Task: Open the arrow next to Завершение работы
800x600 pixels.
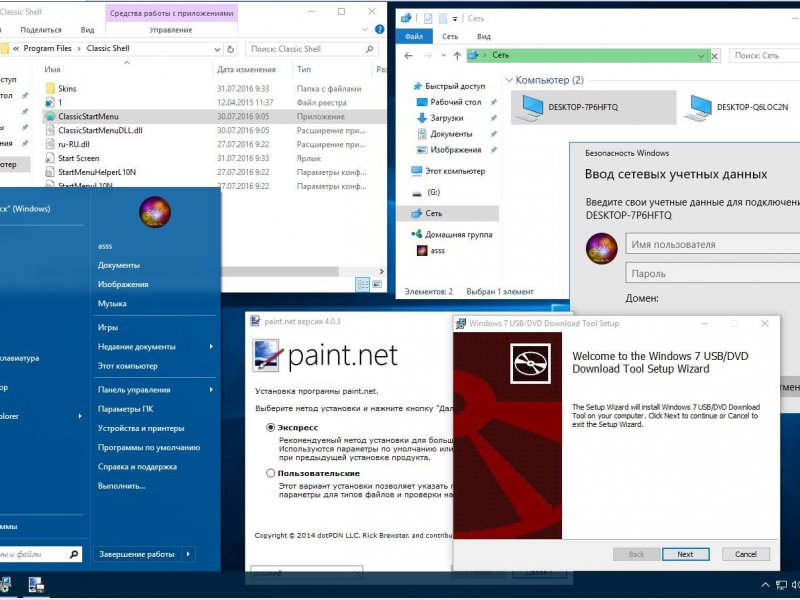Action: pyautogui.click(x=188, y=554)
